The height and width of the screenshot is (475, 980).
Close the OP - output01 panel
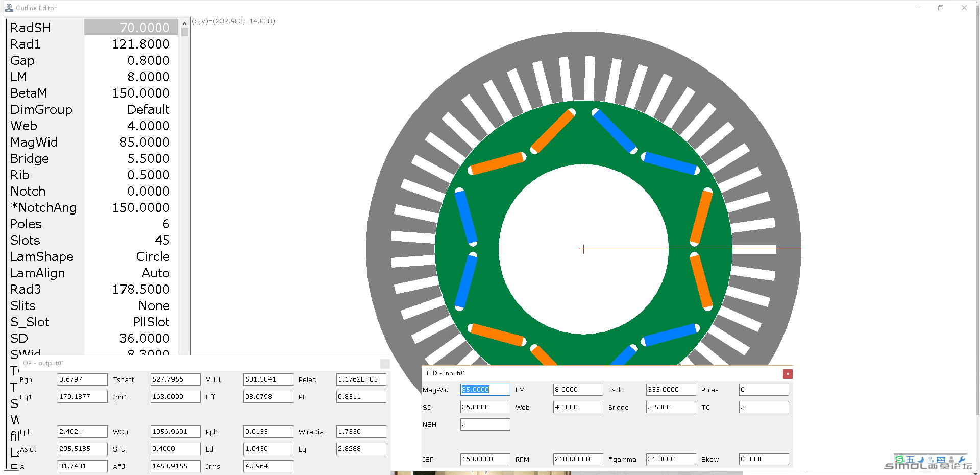click(385, 364)
